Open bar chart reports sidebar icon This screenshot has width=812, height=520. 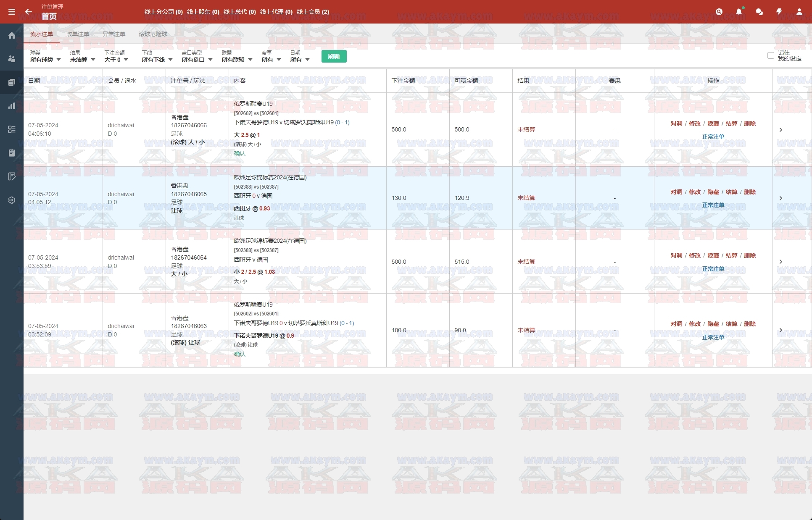(12, 106)
